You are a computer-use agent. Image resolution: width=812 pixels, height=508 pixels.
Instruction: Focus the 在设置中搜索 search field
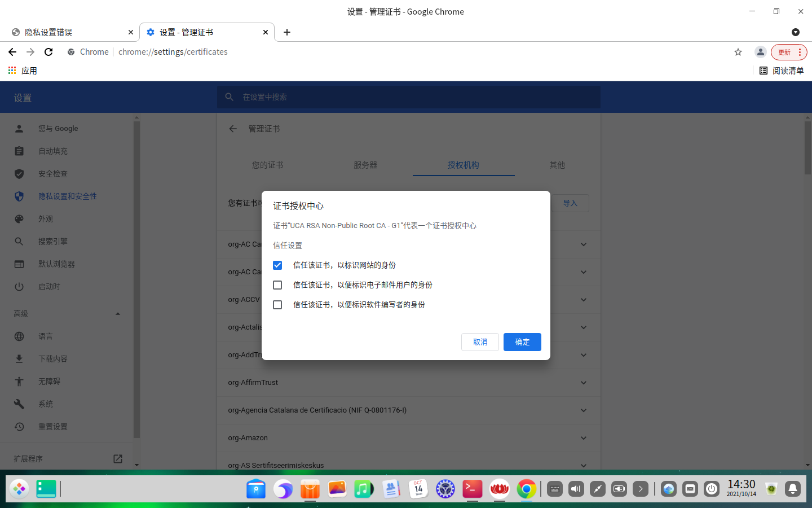point(409,97)
